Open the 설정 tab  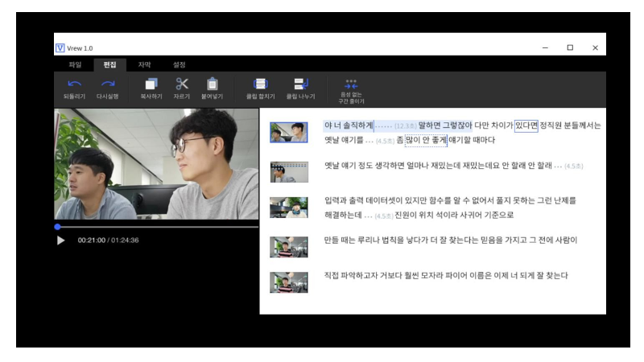[179, 64]
